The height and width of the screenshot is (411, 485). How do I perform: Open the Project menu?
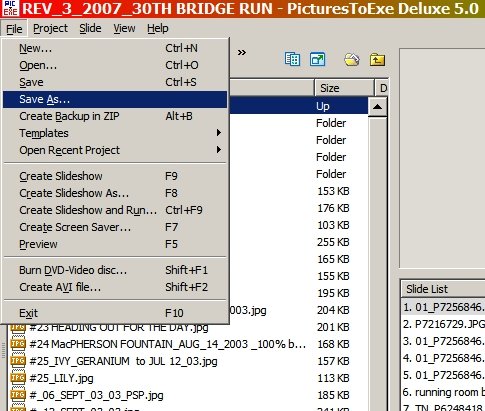click(x=50, y=29)
